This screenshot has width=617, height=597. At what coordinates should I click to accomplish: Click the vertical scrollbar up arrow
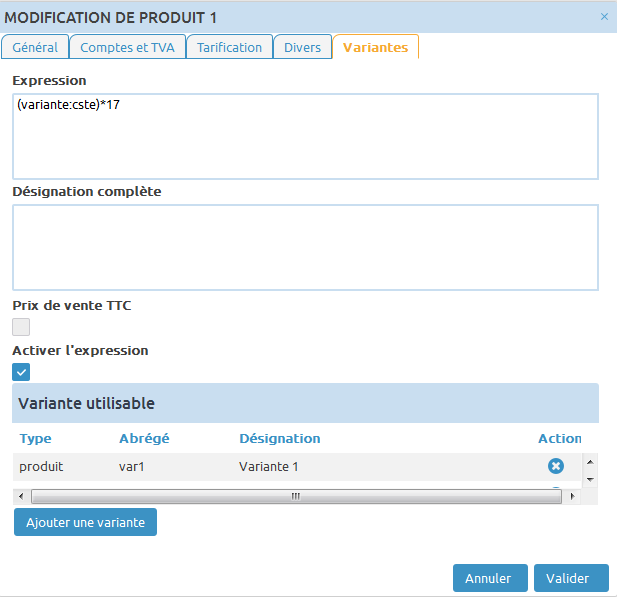(590, 462)
